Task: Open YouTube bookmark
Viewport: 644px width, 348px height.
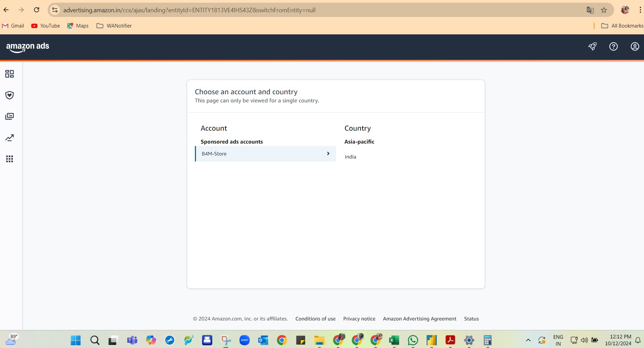Action: [x=46, y=26]
